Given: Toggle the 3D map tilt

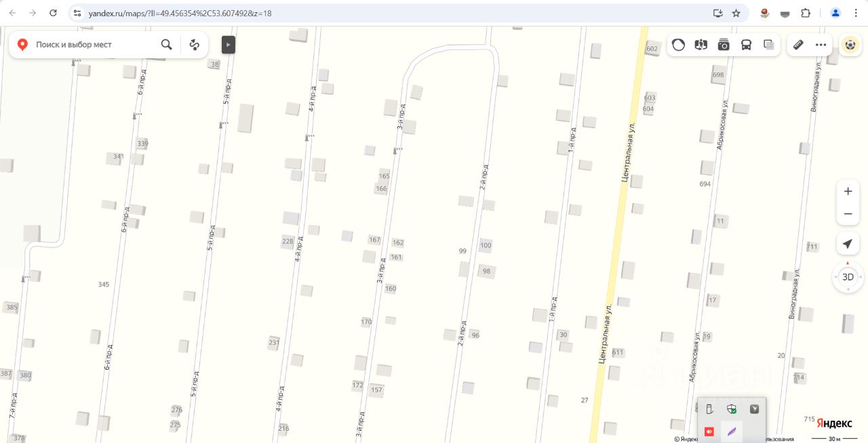Looking at the screenshot, I should (x=848, y=277).
